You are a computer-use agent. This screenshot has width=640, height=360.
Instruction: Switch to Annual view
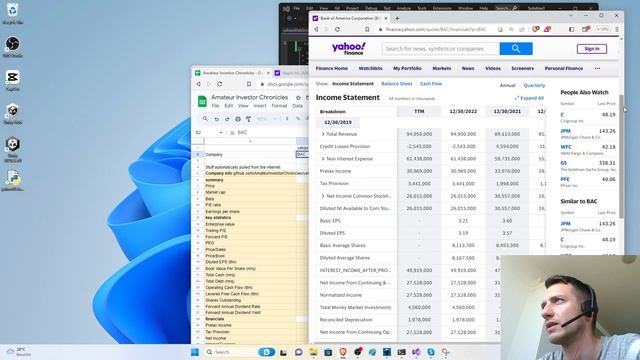coord(508,85)
